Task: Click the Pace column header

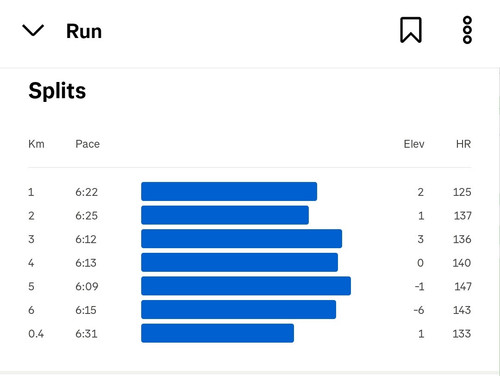Action: click(x=87, y=144)
